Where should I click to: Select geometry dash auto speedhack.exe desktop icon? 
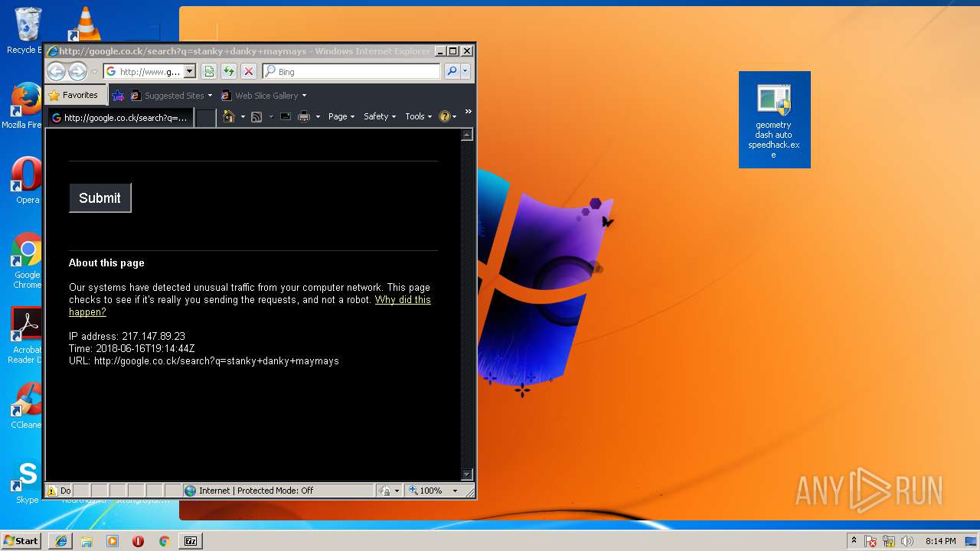774,119
